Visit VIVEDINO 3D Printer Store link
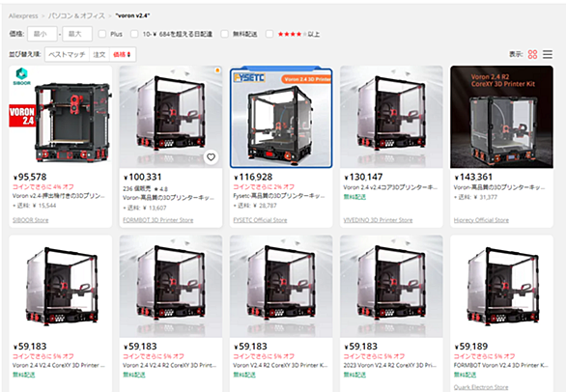Image resolution: width=566 pixels, height=392 pixels. tap(378, 220)
